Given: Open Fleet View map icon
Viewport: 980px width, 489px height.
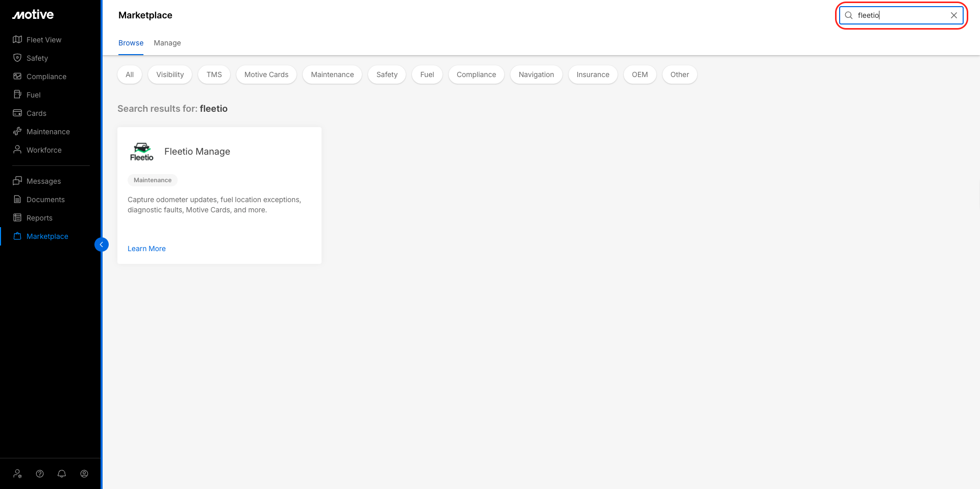Looking at the screenshot, I should pyautogui.click(x=17, y=40).
